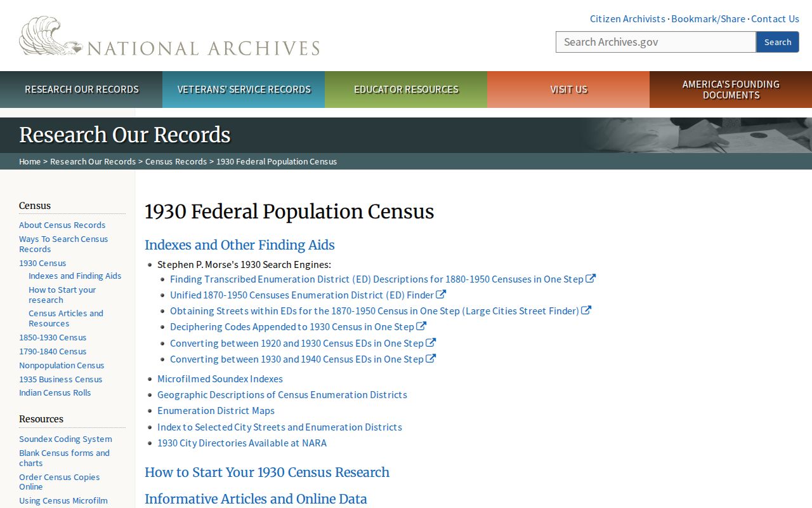The height and width of the screenshot is (508, 812).
Task: Click Informative Articles and Online Data heading
Action: click(256, 499)
